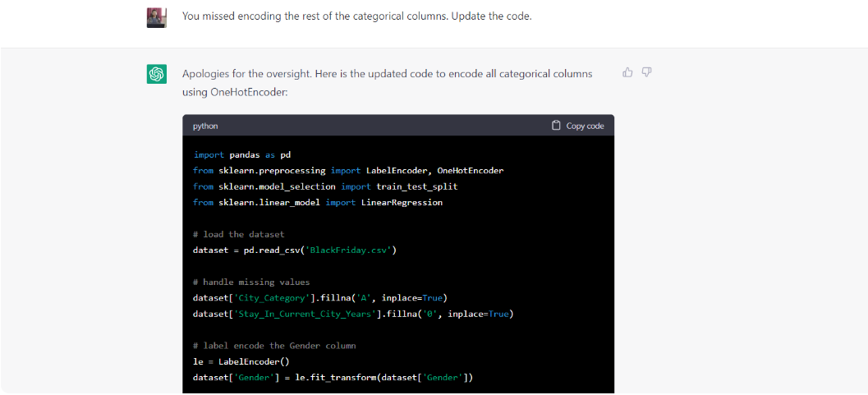Click the 'Apologies for the oversight' response text
The image size is (868, 395).
pyautogui.click(x=387, y=83)
